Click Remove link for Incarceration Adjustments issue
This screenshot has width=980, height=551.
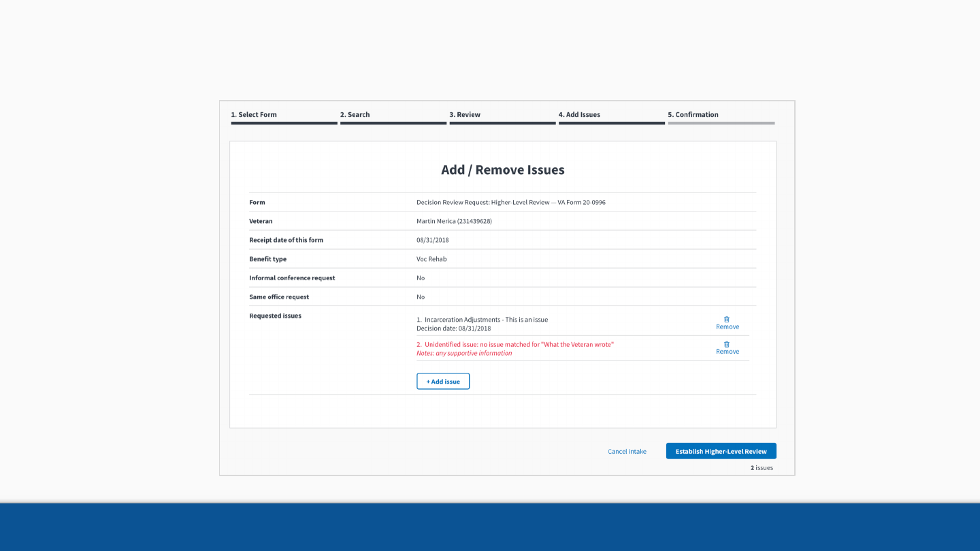pos(728,327)
